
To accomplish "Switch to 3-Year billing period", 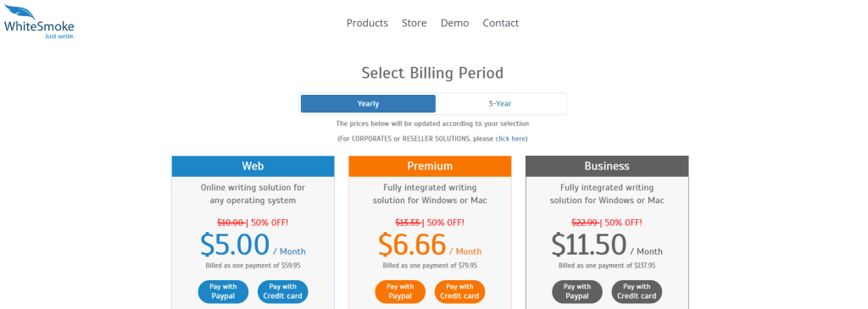I will point(500,103).
